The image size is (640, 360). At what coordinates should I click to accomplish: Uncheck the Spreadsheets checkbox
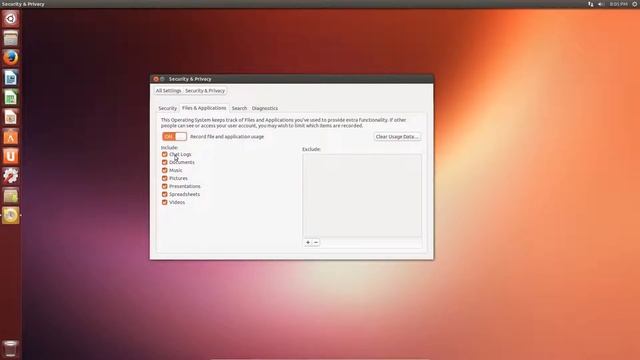[164, 194]
